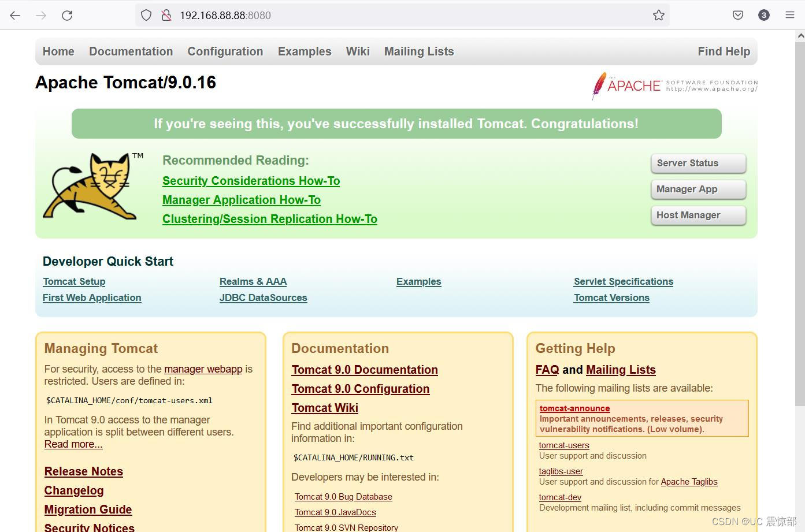The image size is (805, 532).
Task: Click the manager webapp link
Action: [203, 369]
